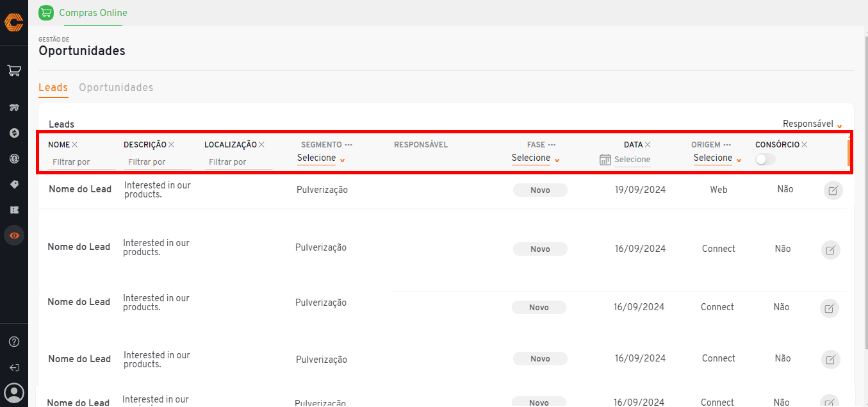Click the dashes icon beside SEGMENTO
Screen dimensions: 868x407
click(x=348, y=145)
